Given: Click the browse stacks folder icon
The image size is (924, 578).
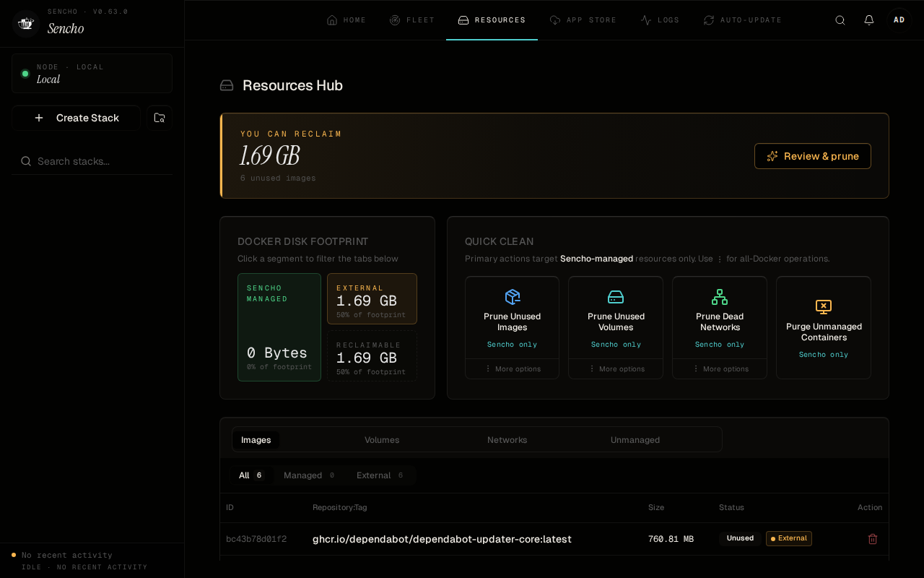Looking at the screenshot, I should [160, 118].
